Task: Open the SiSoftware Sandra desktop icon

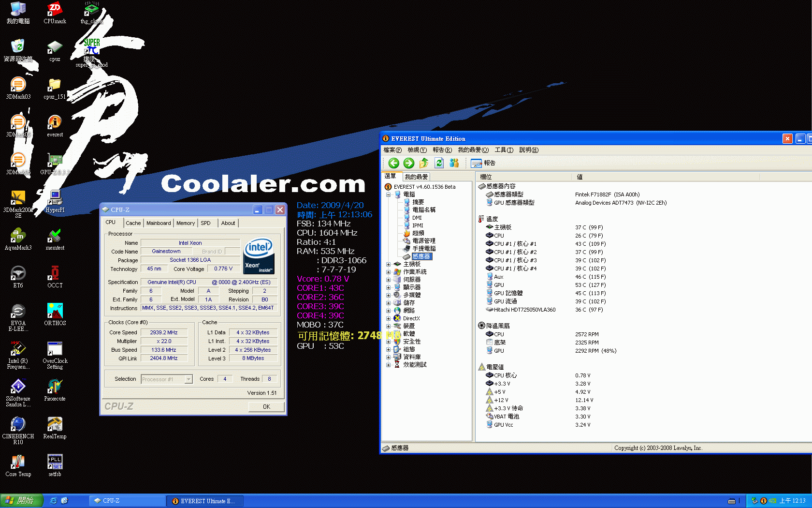Action: (x=18, y=393)
